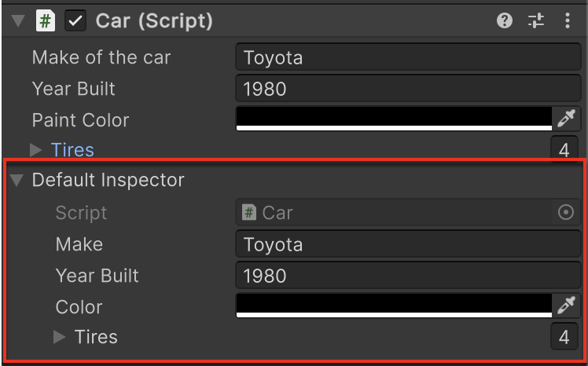This screenshot has height=366, width=588.
Task: Click the Make field showing Toyota
Action: 407,244
